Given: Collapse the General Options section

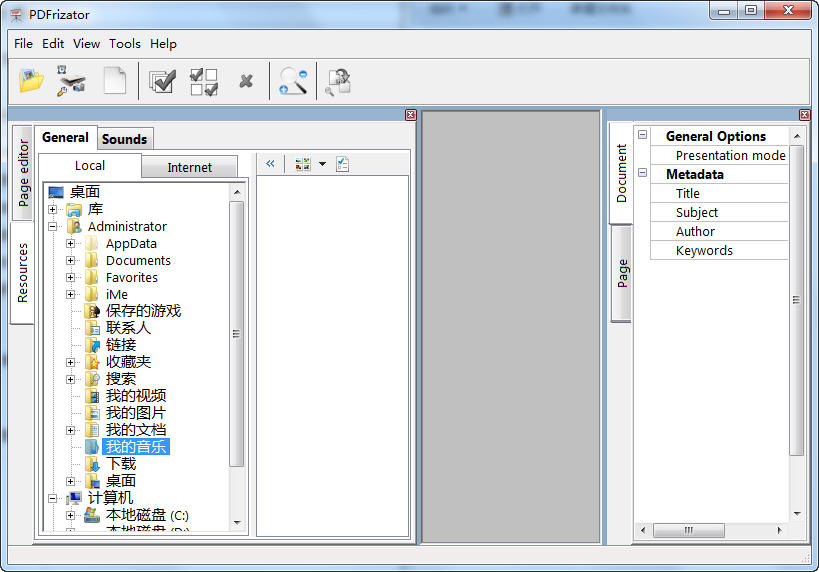Looking at the screenshot, I should click(x=642, y=135).
